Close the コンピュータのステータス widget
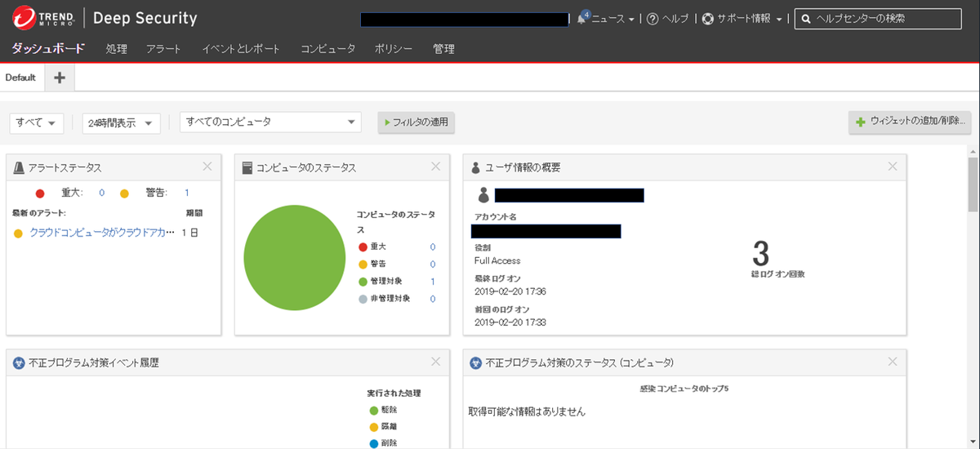Screen dimensions: 980x449 point(435,167)
